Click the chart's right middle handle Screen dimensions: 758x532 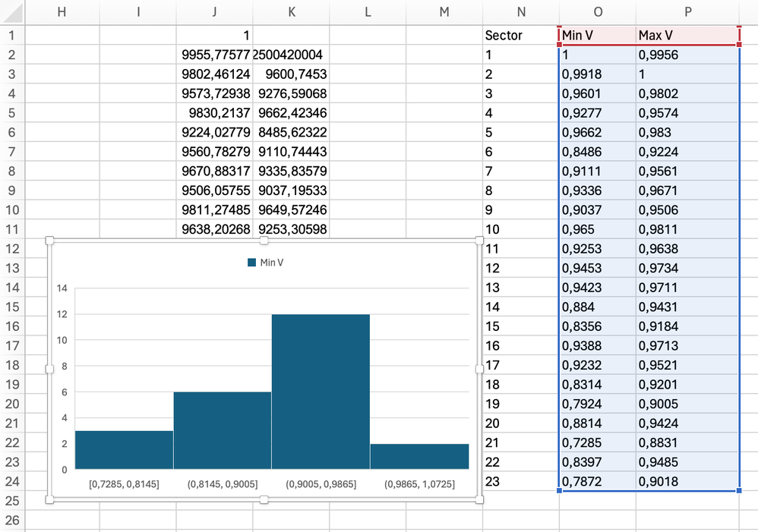click(x=479, y=369)
